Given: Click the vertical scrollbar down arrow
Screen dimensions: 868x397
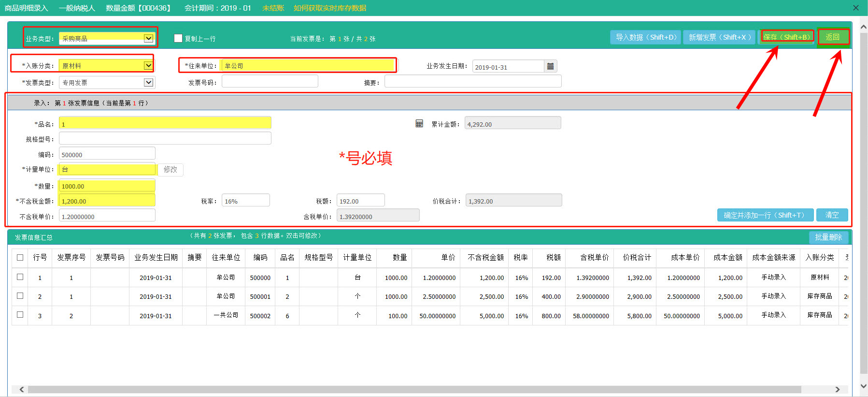Looking at the screenshot, I should click(864, 386).
